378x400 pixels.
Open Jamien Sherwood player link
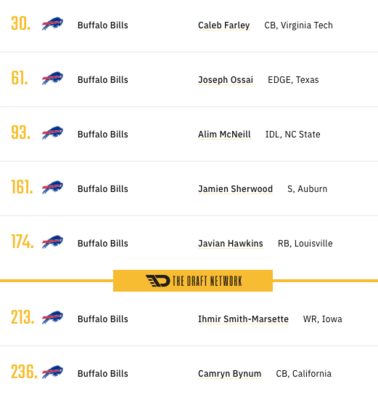coord(235,189)
